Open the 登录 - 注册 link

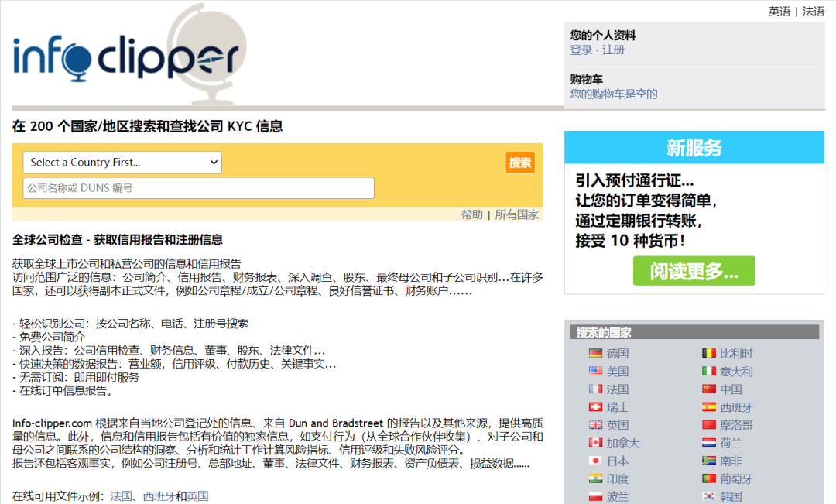(x=597, y=50)
